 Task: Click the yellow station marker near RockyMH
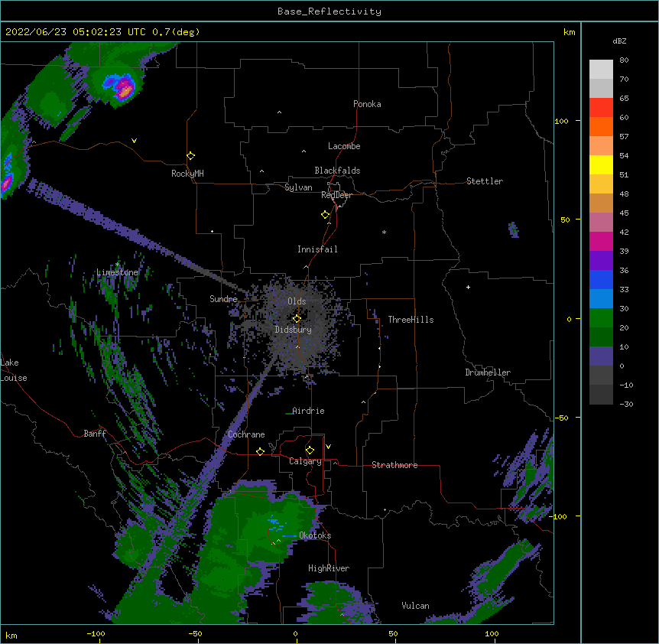[x=190, y=156]
